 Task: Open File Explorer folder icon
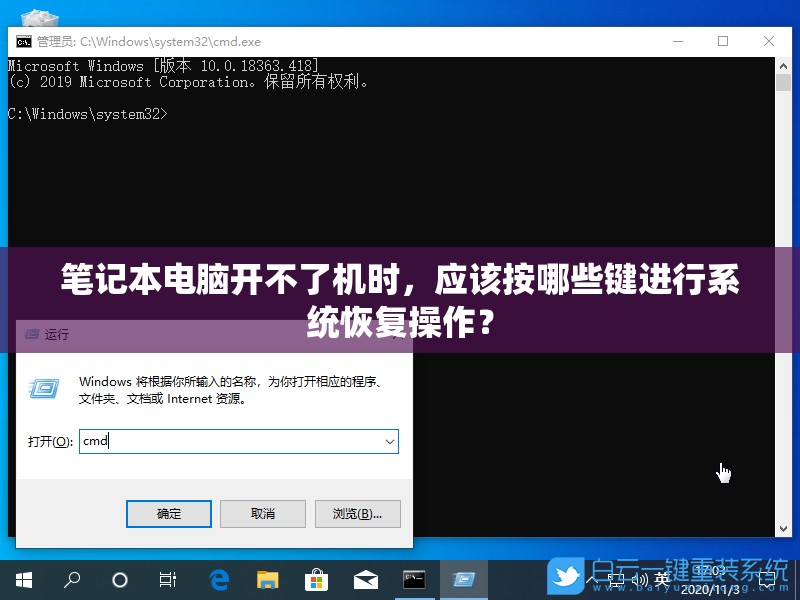coord(267,580)
